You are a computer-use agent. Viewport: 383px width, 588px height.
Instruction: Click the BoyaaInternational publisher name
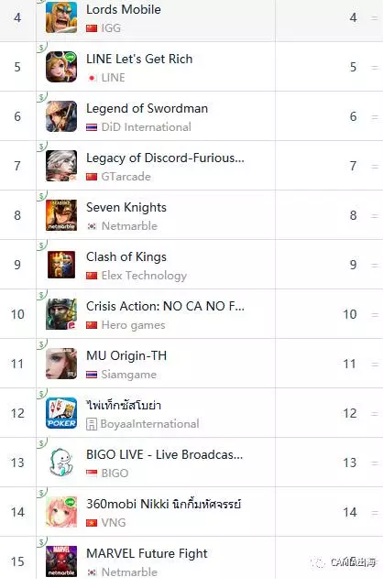click(x=149, y=424)
